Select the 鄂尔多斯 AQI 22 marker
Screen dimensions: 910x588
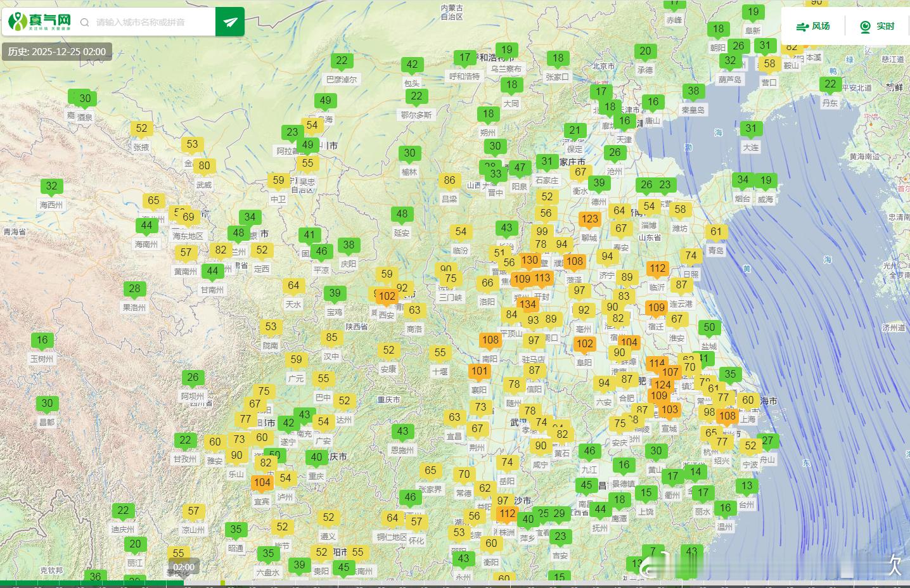pos(416,97)
